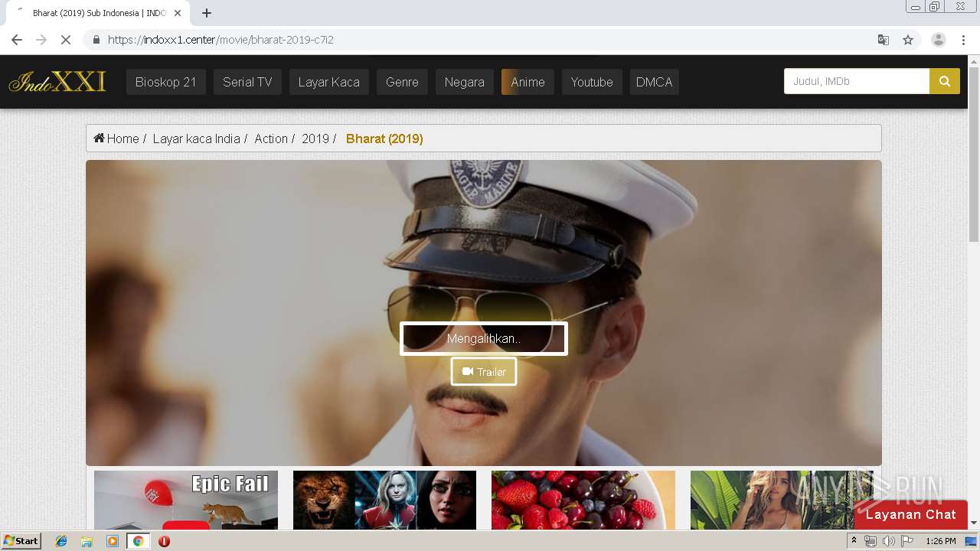Viewport: 980px width, 551px height.
Task: Click the Judul, IMDb search field
Action: 857,81
